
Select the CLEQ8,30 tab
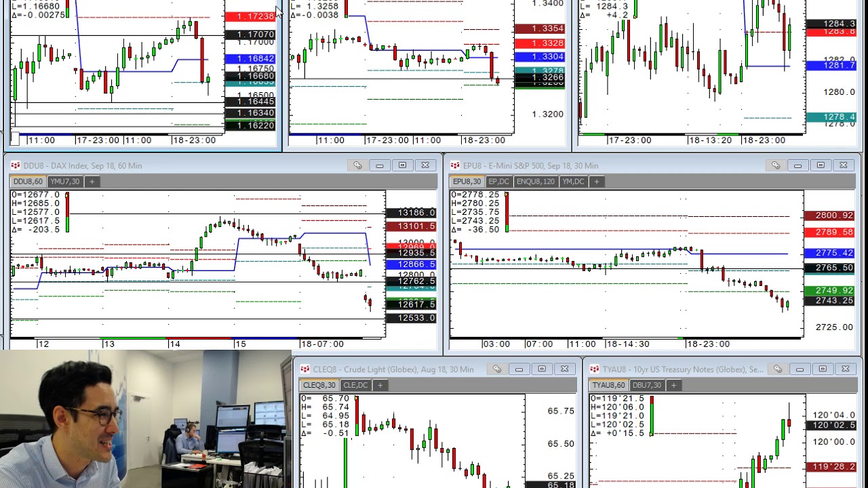[319, 385]
